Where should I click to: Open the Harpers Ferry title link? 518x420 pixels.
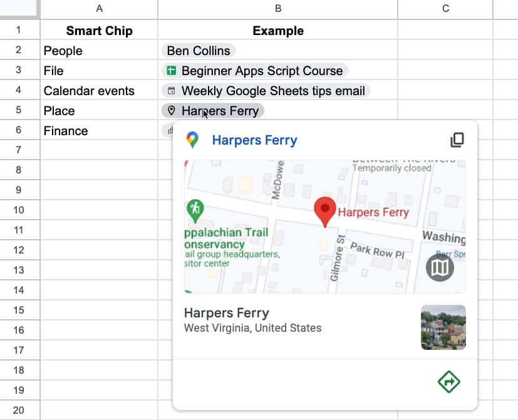254,140
